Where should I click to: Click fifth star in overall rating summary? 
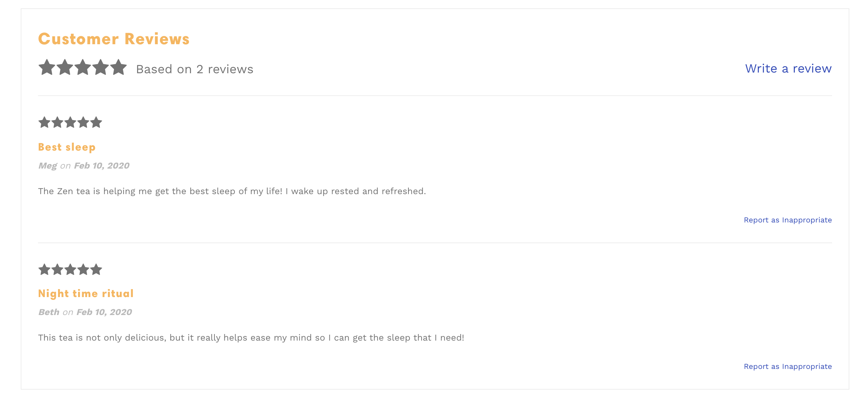click(x=118, y=67)
